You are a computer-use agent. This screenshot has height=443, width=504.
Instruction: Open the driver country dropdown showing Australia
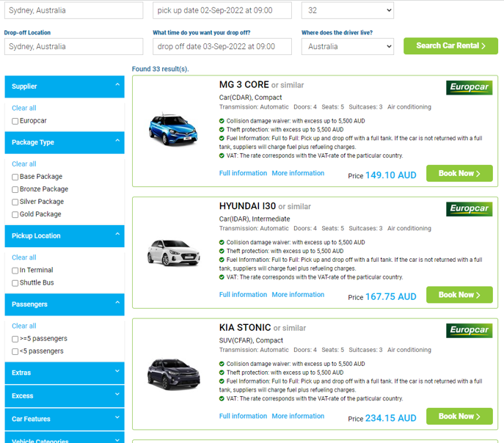pyautogui.click(x=348, y=47)
